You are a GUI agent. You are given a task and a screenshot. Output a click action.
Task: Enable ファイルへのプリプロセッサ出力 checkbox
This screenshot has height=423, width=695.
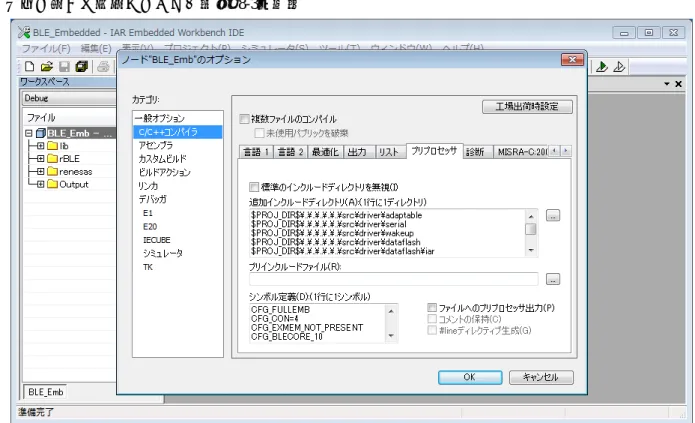432,308
